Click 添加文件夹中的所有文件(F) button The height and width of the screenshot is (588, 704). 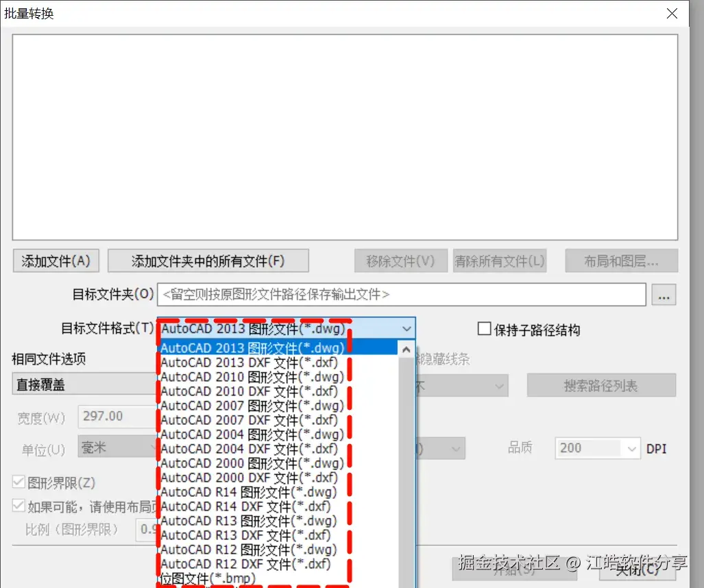coord(208,261)
